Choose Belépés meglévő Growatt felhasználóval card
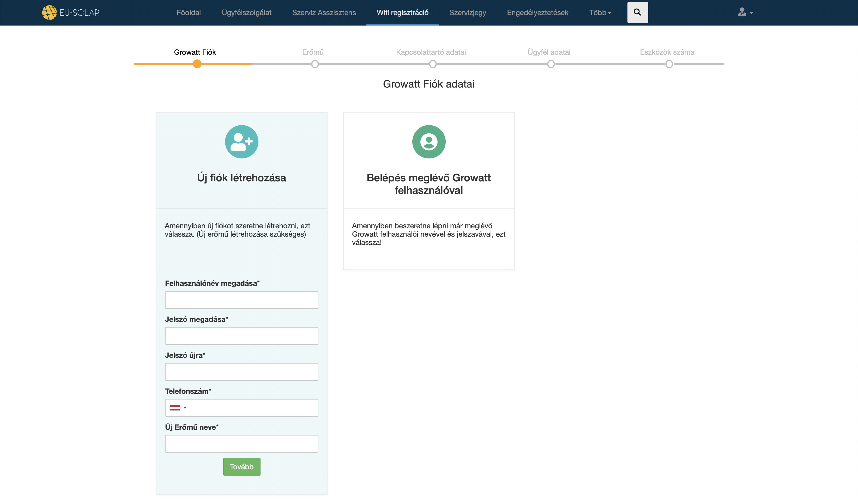The image size is (858, 504). point(429,184)
